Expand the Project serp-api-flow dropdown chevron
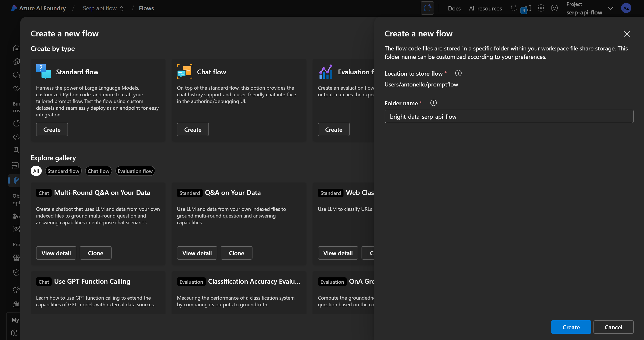Screen dimensions: 644x340 point(610,8)
